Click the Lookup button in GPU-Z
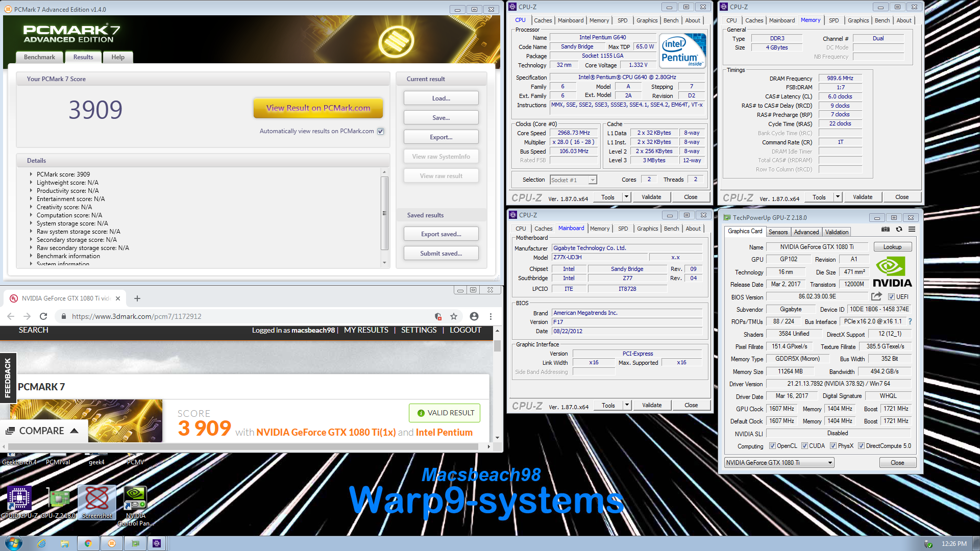980x551 pixels. tap(892, 247)
